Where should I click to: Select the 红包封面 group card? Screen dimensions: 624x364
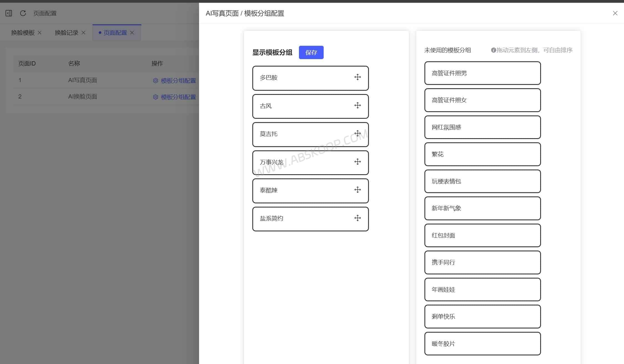click(482, 236)
